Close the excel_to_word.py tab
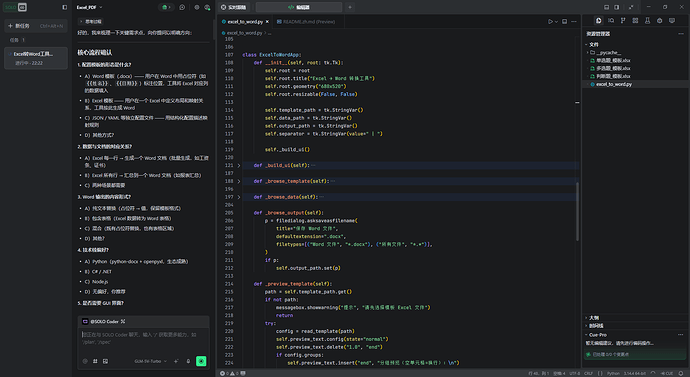 (x=267, y=22)
